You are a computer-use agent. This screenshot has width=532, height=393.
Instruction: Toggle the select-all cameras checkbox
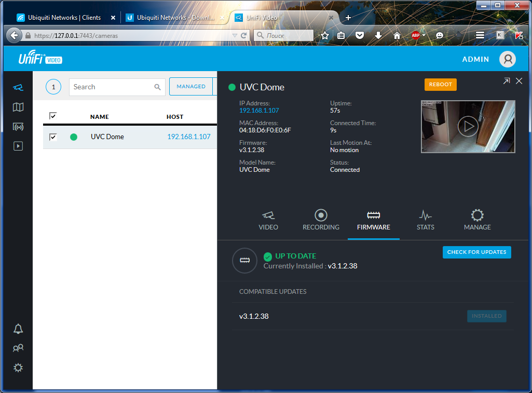tap(53, 116)
